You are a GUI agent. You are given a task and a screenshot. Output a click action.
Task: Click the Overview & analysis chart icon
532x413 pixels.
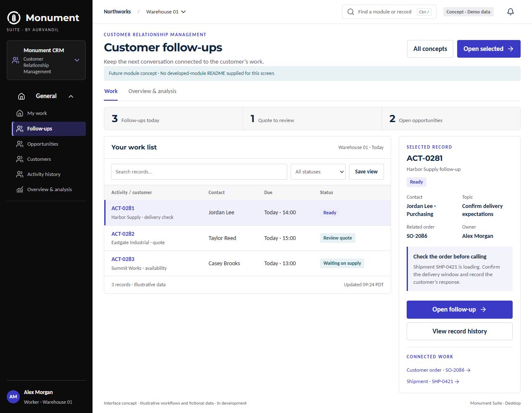click(x=20, y=189)
